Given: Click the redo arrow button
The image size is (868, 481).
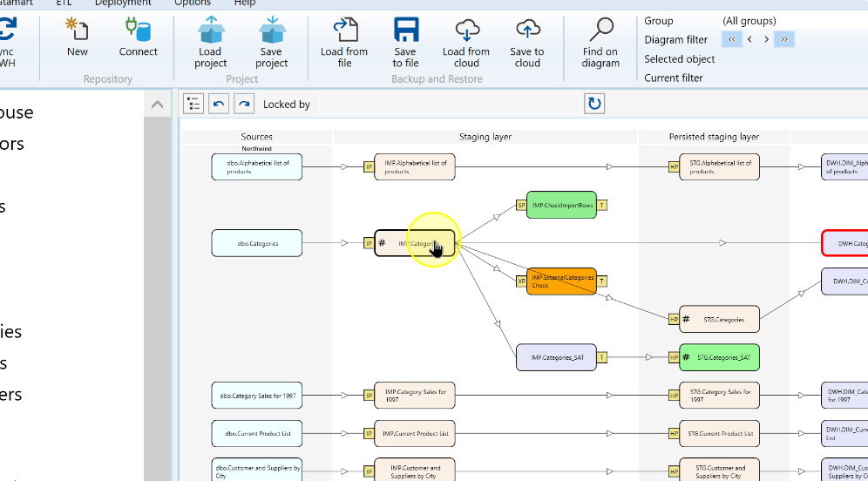Looking at the screenshot, I should 244,104.
